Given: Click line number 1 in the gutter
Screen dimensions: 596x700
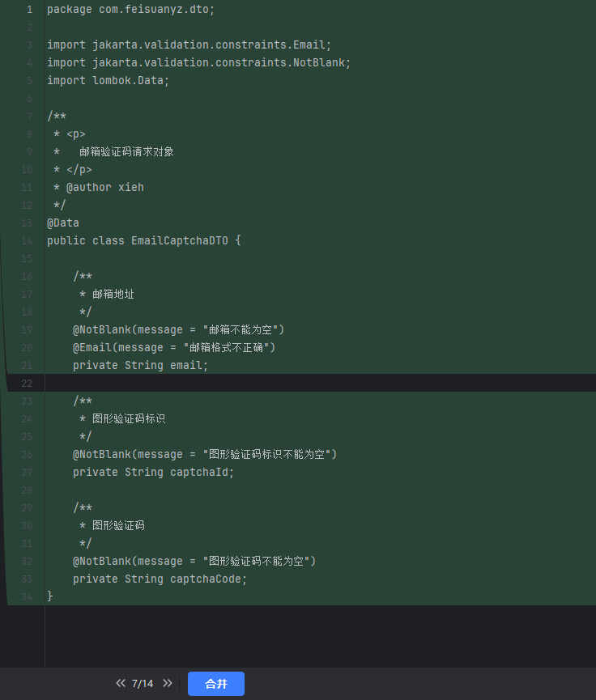Looking at the screenshot, I should click(29, 10).
